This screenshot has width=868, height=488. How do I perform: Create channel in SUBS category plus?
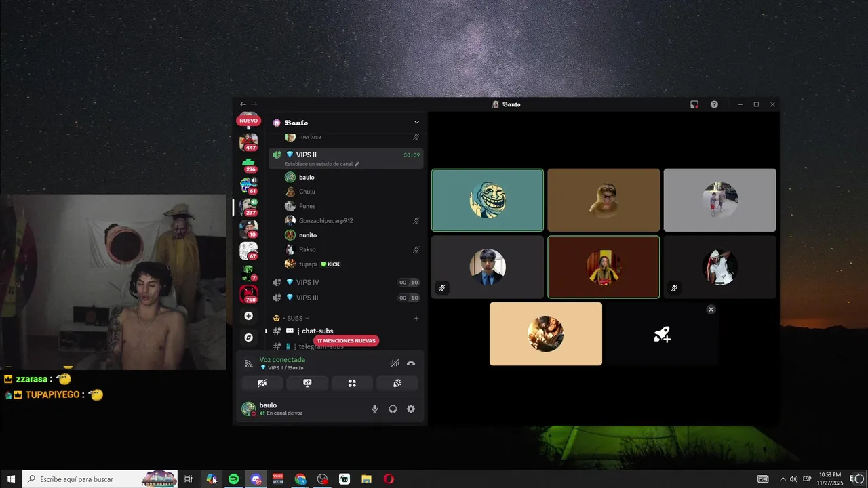click(416, 318)
